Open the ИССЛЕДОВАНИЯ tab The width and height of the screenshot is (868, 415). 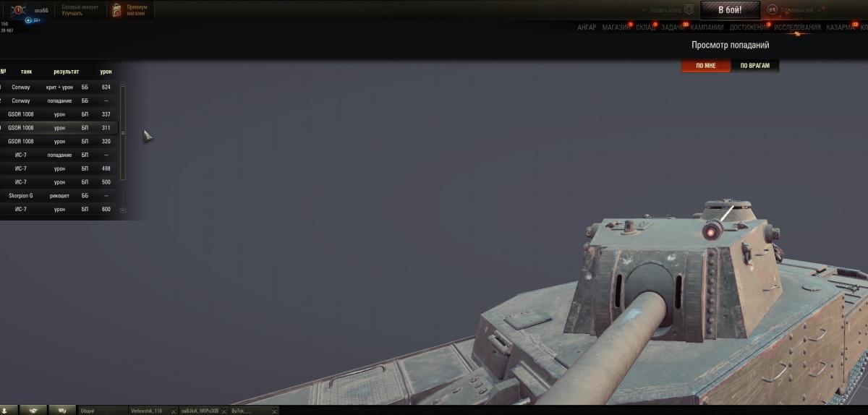pos(797,27)
